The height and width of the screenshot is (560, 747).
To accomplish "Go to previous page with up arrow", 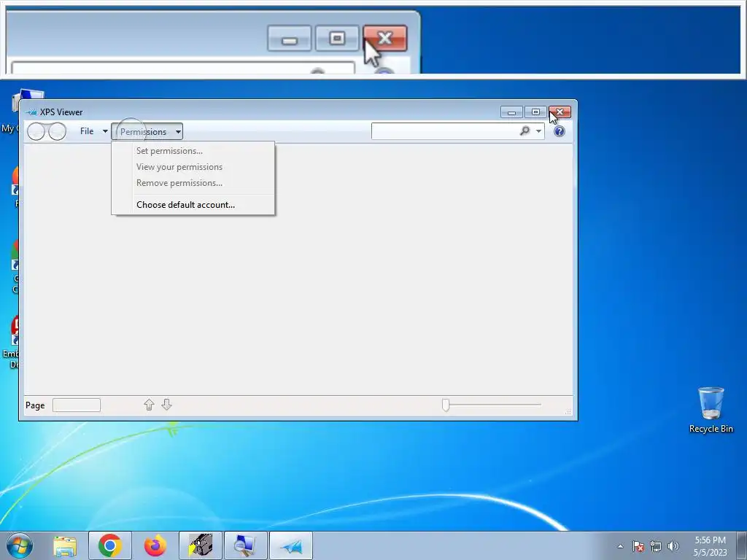I will [149, 405].
